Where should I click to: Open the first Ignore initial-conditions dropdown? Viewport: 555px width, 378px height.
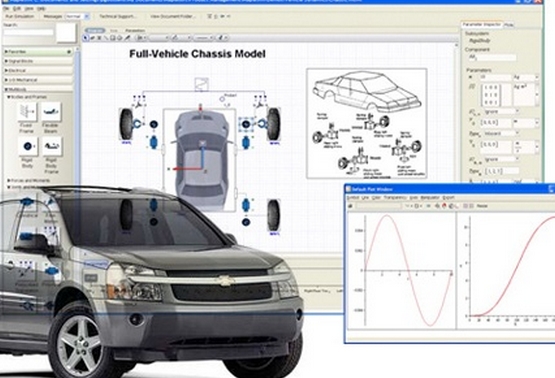click(x=501, y=111)
